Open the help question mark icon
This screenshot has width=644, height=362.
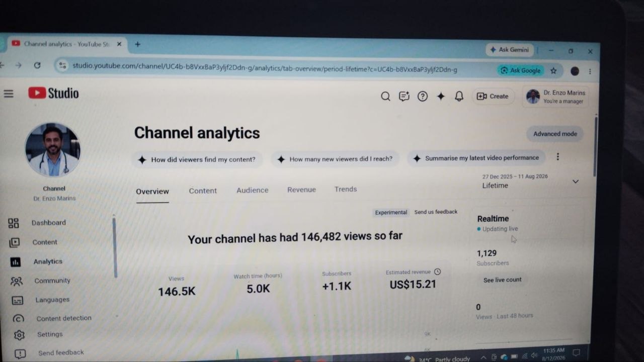[x=423, y=96]
